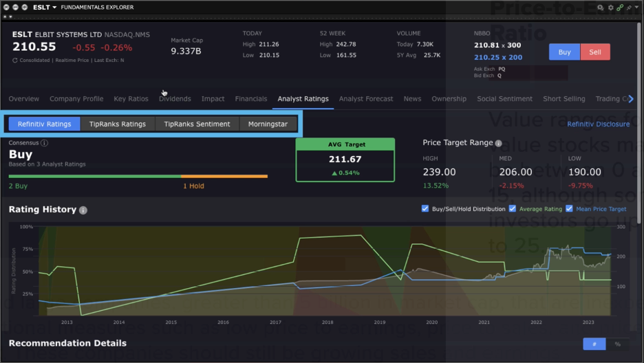Click info icon beside Price Target Range
This screenshot has width=644, height=363.
coord(498,144)
